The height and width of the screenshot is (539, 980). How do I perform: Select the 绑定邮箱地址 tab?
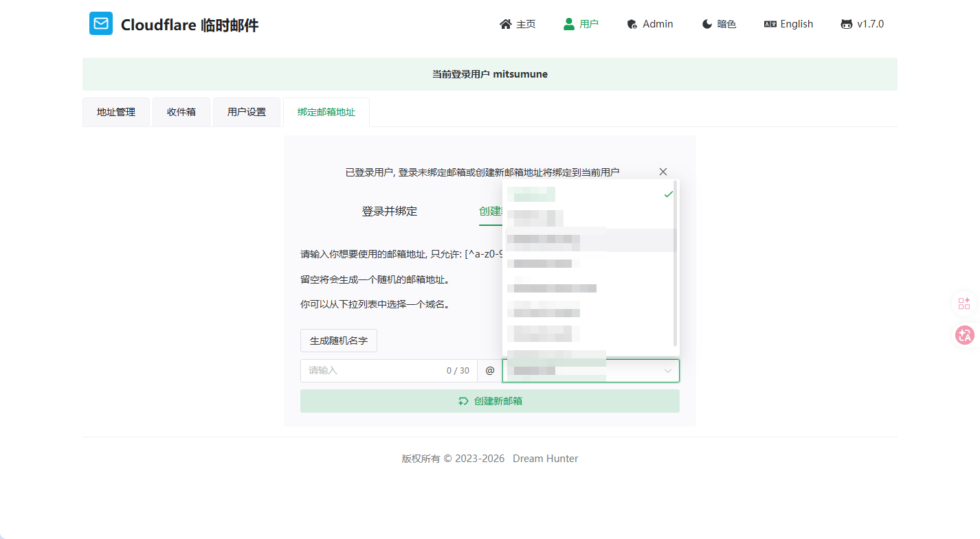click(326, 112)
